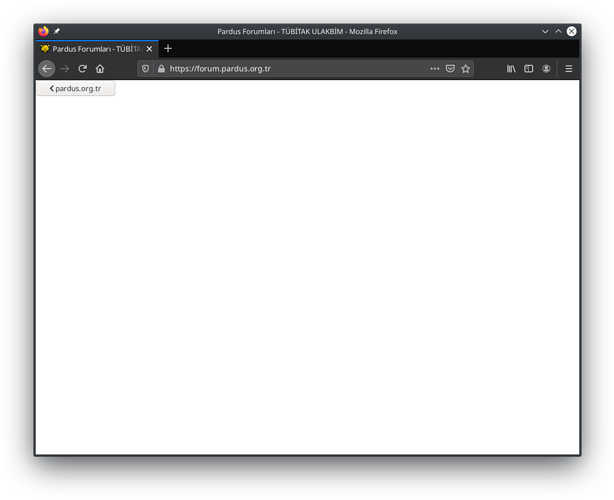Open the Library history and bookmarks
Screen dimensions: 614x500
point(511,69)
